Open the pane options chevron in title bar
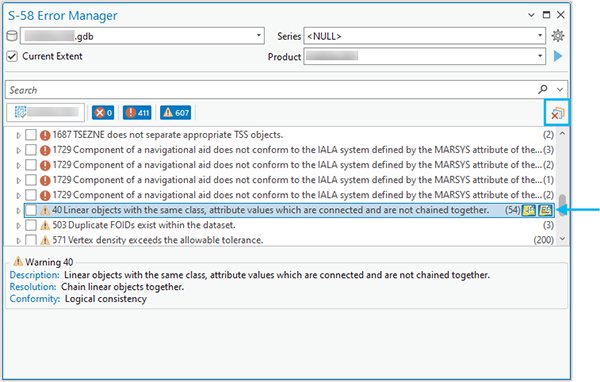600x382 pixels. click(x=531, y=15)
